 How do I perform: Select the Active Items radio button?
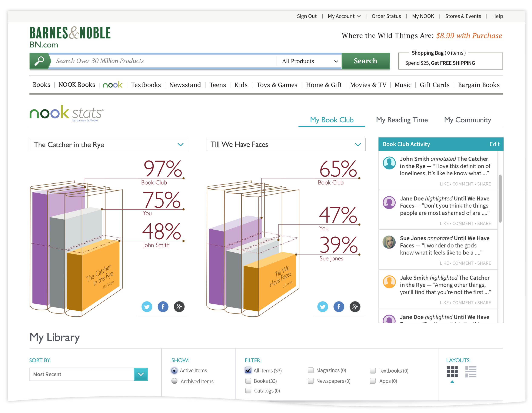pyautogui.click(x=174, y=371)
